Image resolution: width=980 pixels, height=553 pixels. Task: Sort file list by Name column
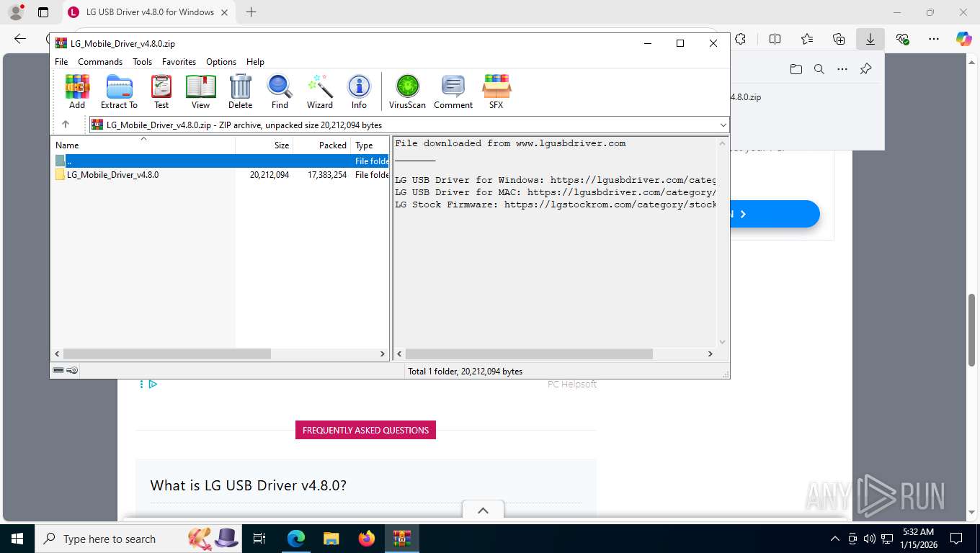(143, 145)
